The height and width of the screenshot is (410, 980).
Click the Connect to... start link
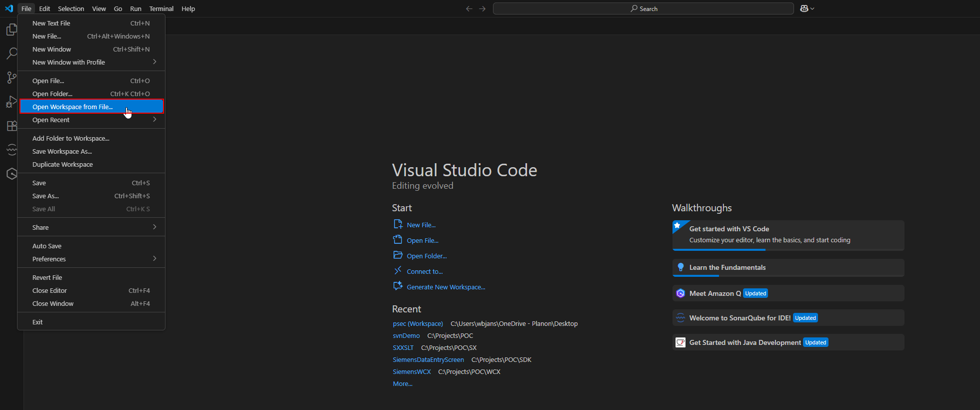click(424, 271)
